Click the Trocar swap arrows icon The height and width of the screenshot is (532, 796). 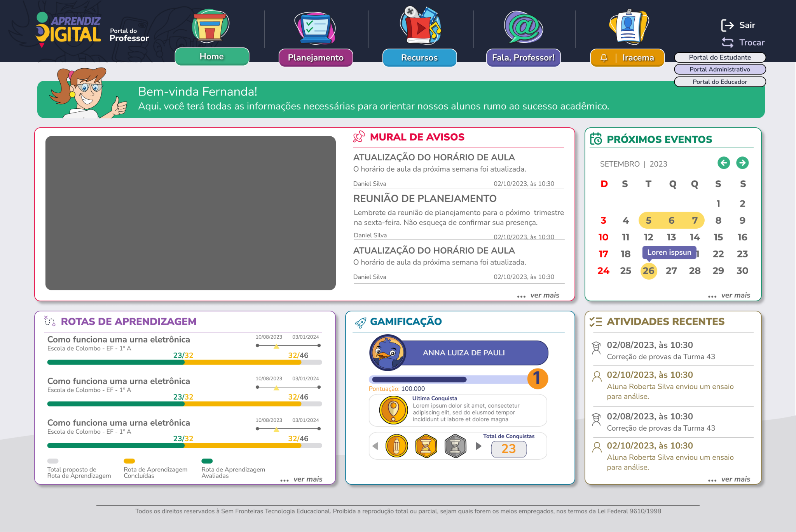tap(727, 42)
